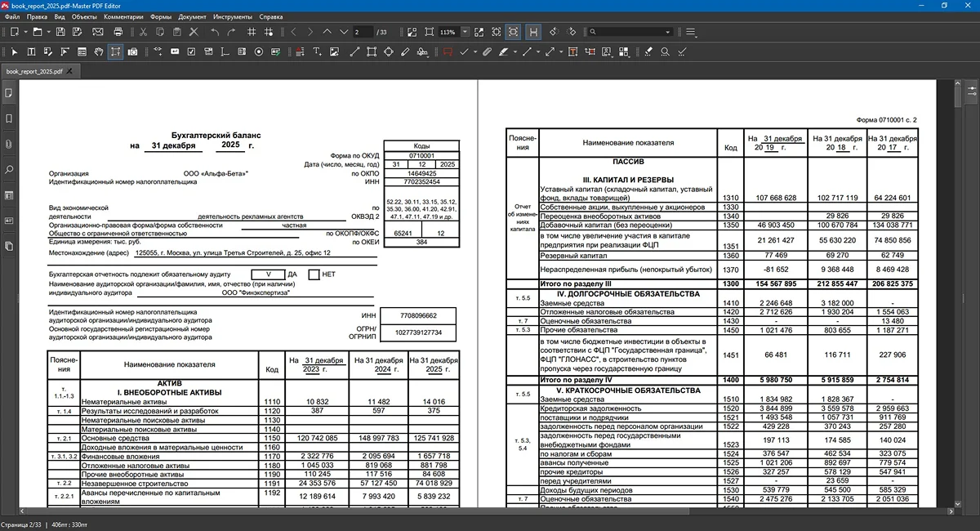This screenshot has height=531, width=980.
Task: Open the Search side panel
Action: pyautogui.click(x=9, y=170)
